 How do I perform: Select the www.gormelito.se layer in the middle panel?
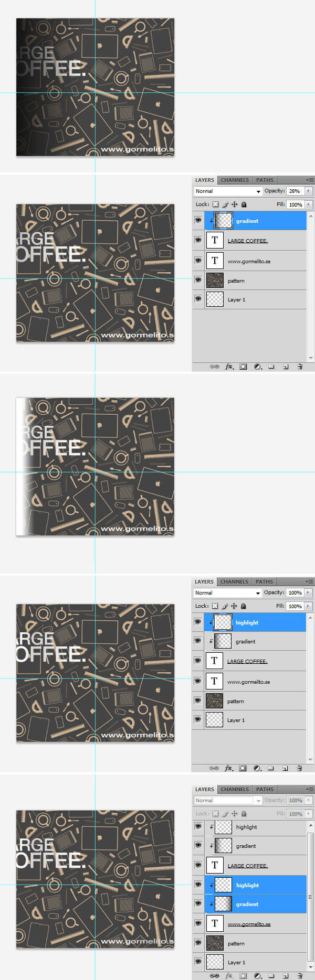[x=248, y=682]
